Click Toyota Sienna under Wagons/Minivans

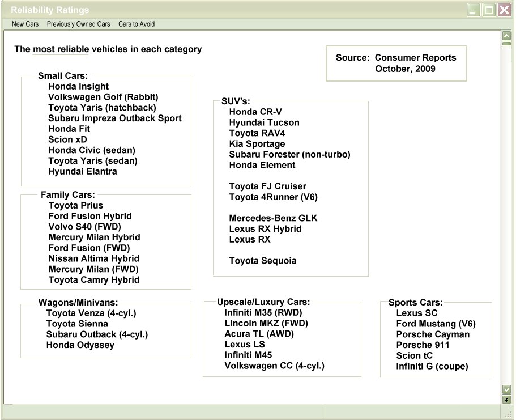77,324
